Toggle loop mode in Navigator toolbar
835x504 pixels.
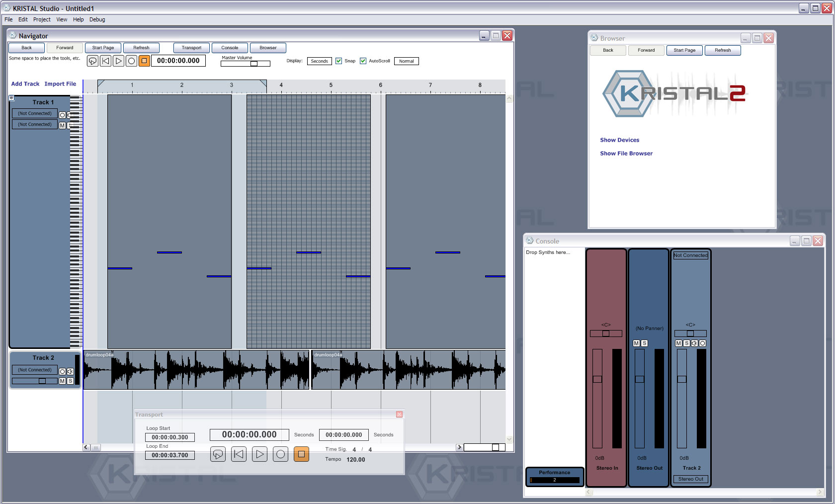coord(92,61)
